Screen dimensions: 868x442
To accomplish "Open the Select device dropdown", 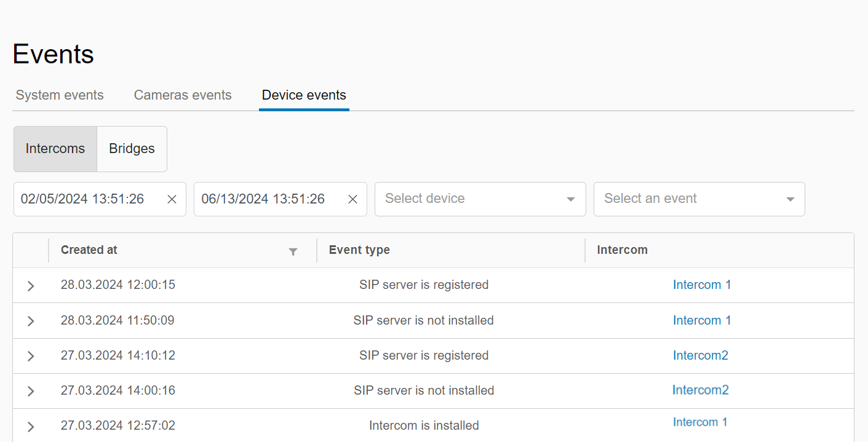I will pyautogui.click(x=480, y=199).
